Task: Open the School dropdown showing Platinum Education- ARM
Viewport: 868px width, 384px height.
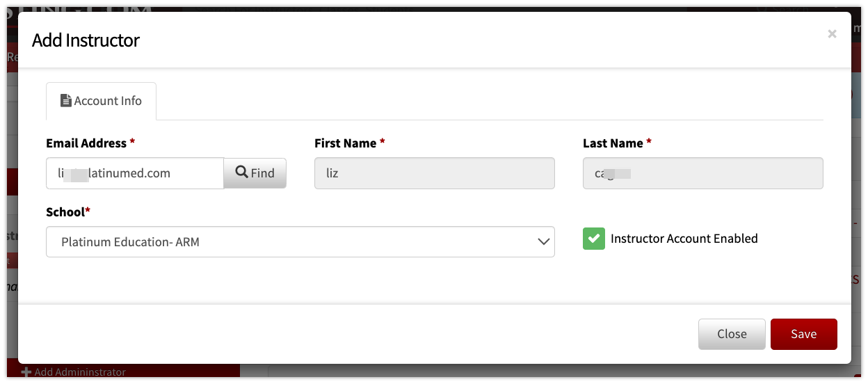Action: coord(300,242)
